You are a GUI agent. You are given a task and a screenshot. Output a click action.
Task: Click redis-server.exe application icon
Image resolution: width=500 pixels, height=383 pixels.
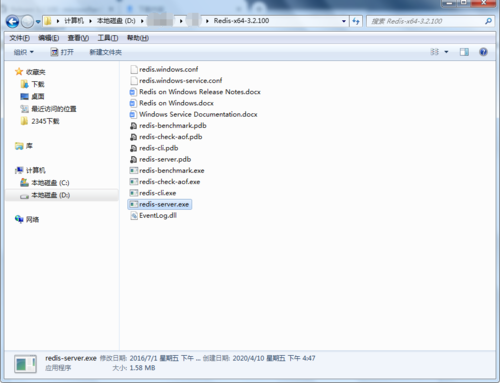(x=133, y=204)
